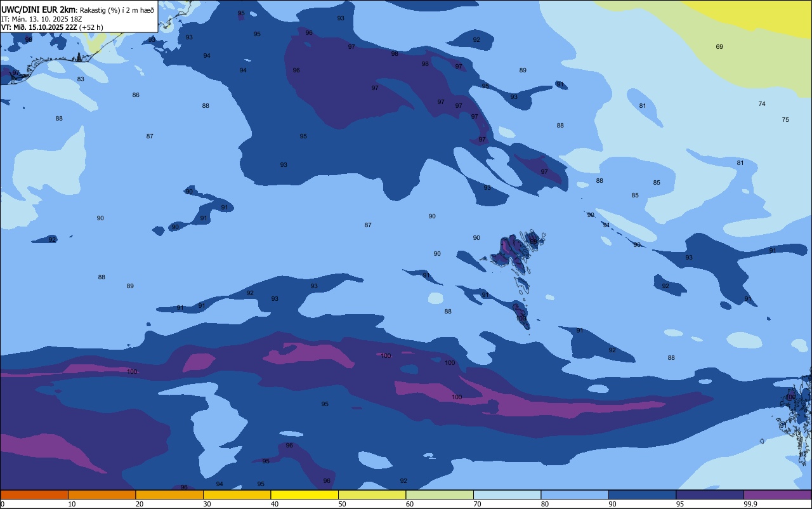Click the humidity value '69' in the yellow-green area
Image resolution: width=812 pixels, height=509 pixels.
click(719, 47)
